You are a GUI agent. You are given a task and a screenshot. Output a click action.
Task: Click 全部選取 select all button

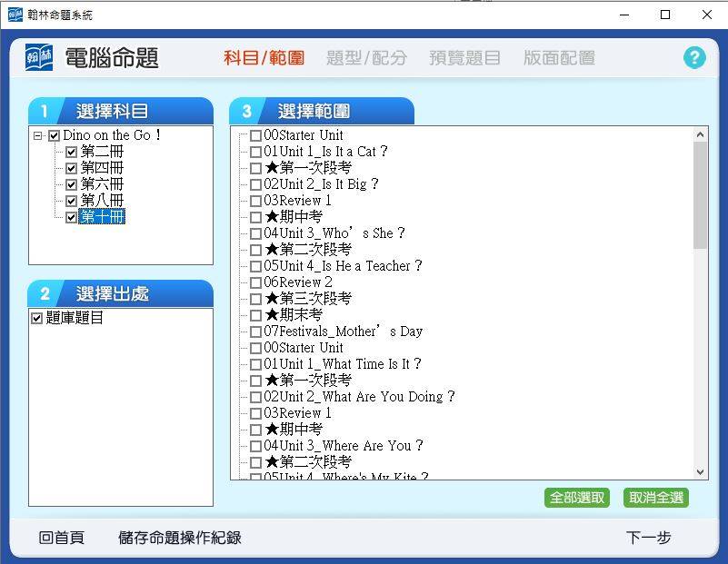(x=576, y=498)
